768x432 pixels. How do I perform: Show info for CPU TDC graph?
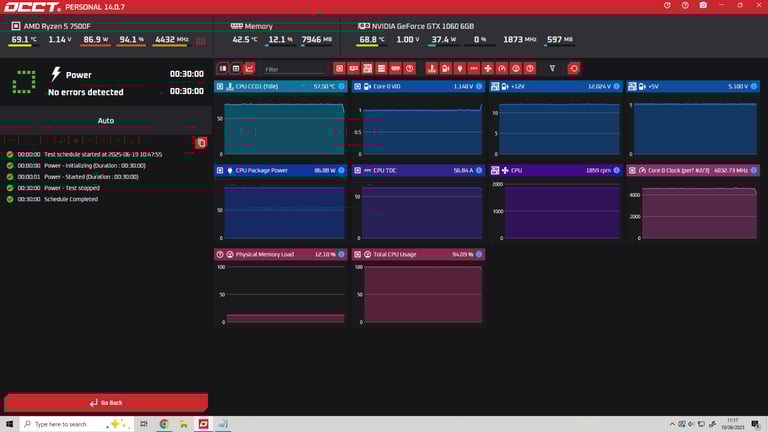479,170
